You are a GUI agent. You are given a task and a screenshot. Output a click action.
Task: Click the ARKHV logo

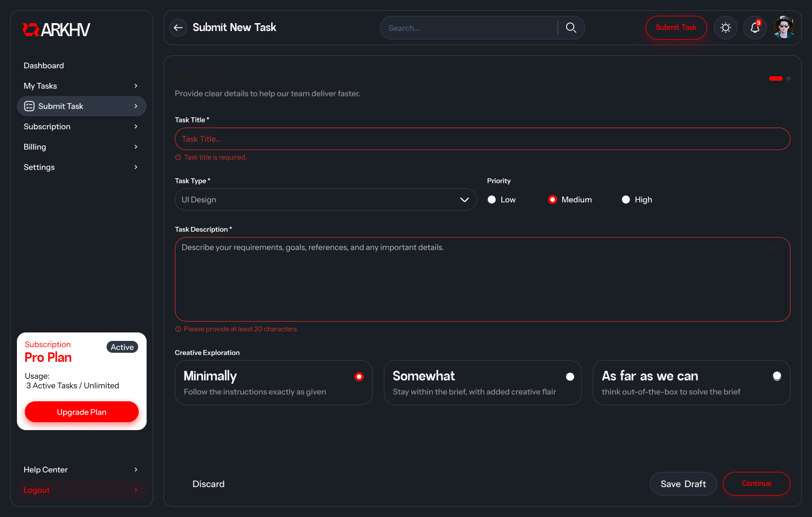click(x=56, y=30)
